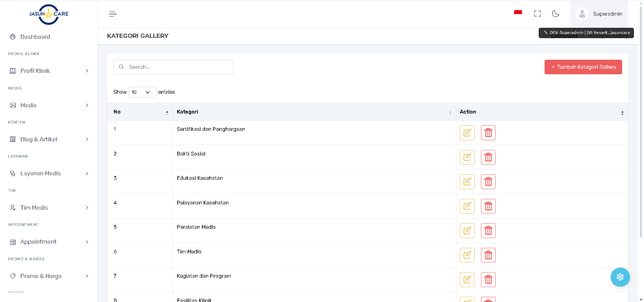Click trash icon for Pelayanan Kesehatan row
The height and width of the screenshot is (302, 644).
pos(488,206)
